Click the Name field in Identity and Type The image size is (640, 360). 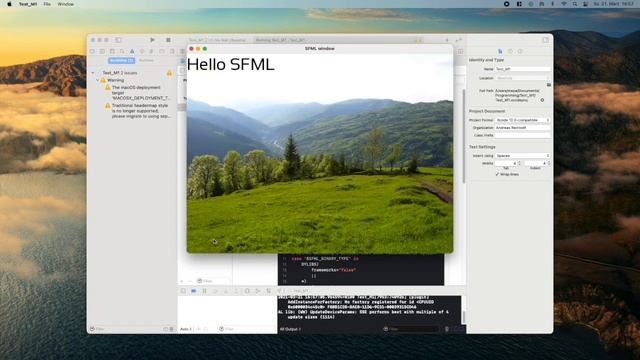[x=522, y=69]
